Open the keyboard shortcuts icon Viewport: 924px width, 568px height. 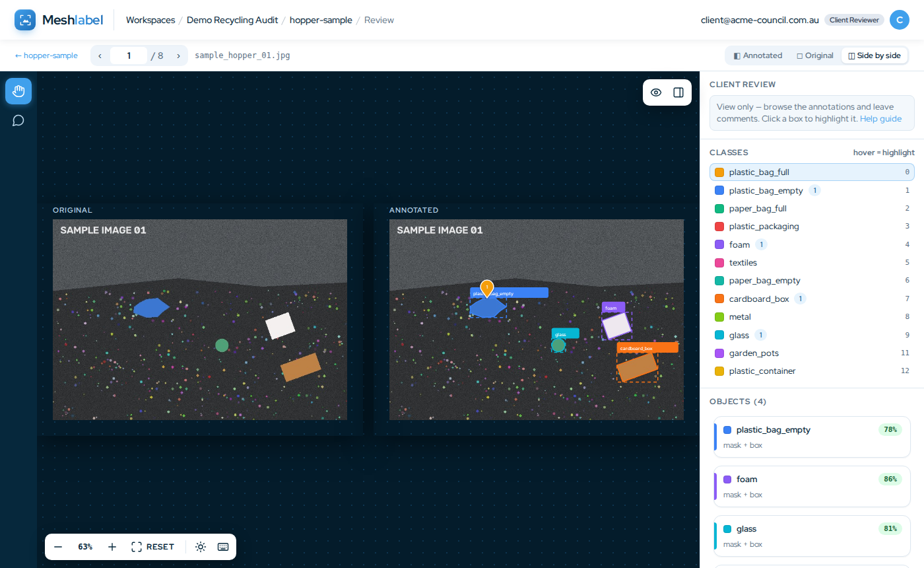click(223, 547)
